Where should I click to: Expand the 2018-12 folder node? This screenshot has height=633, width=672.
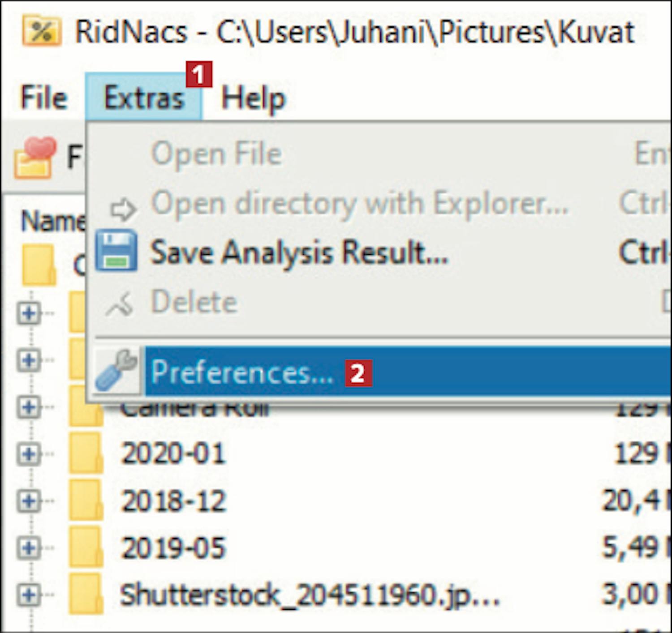click(x=29, y=500)
